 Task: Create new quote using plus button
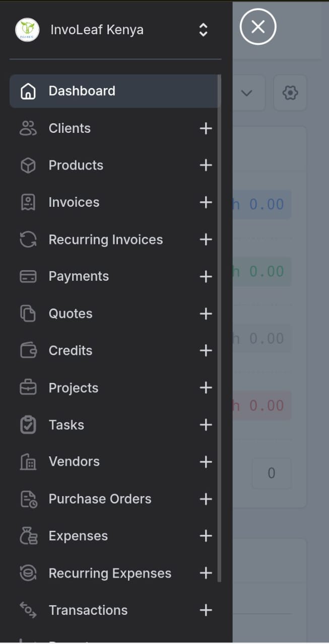pyautogui.click(x=206, y=314)
